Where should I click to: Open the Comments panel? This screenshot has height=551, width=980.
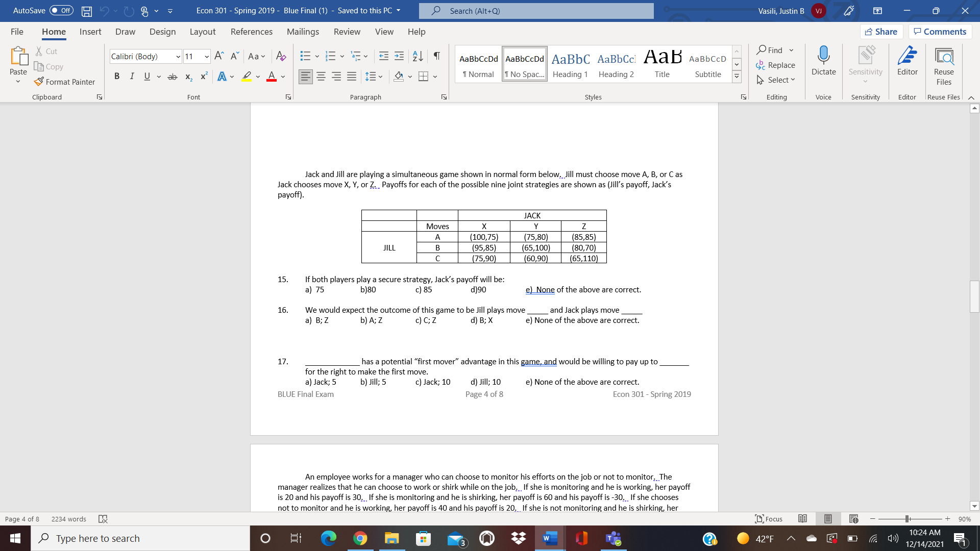940,31
